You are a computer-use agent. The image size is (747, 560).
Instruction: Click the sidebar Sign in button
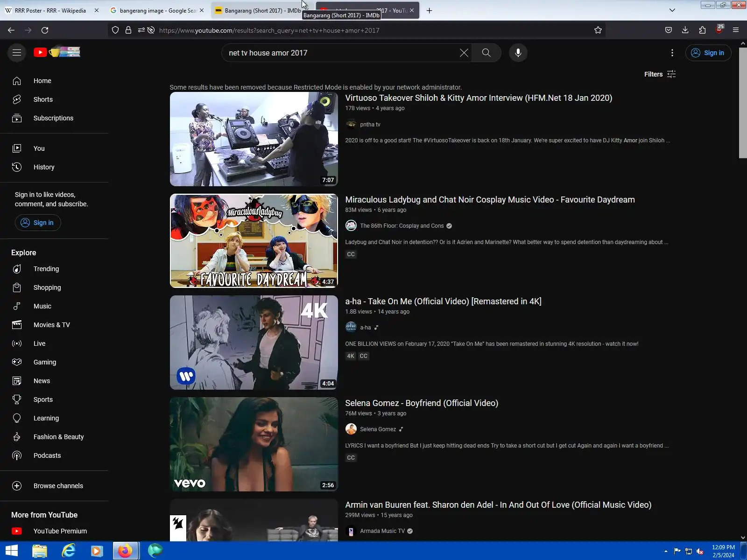[38, 223]
